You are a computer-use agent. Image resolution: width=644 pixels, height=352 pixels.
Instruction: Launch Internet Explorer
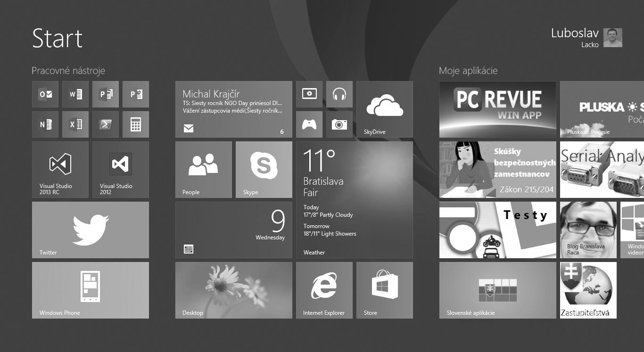tap(324, 290)
